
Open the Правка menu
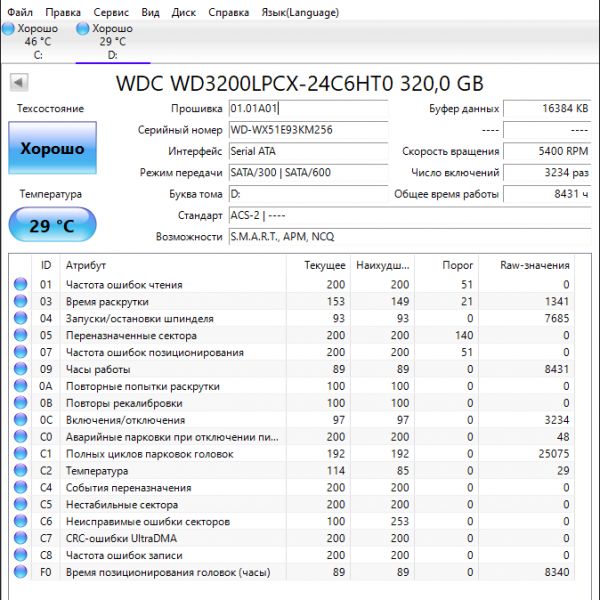(x=63, y=12)
